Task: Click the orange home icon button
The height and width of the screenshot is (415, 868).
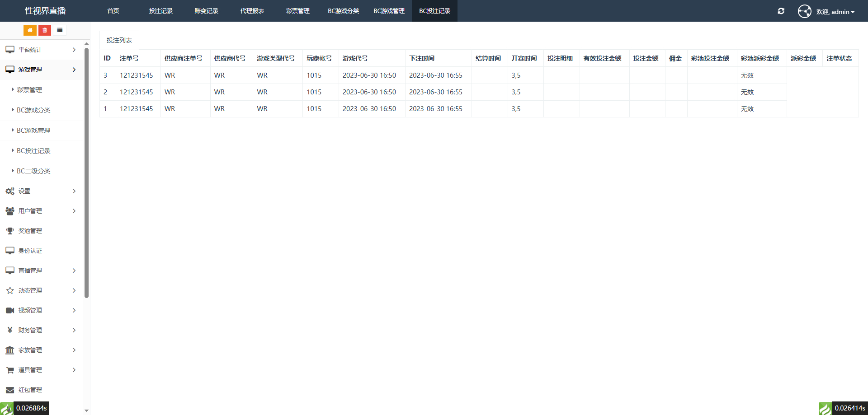Action: [30, 30]
